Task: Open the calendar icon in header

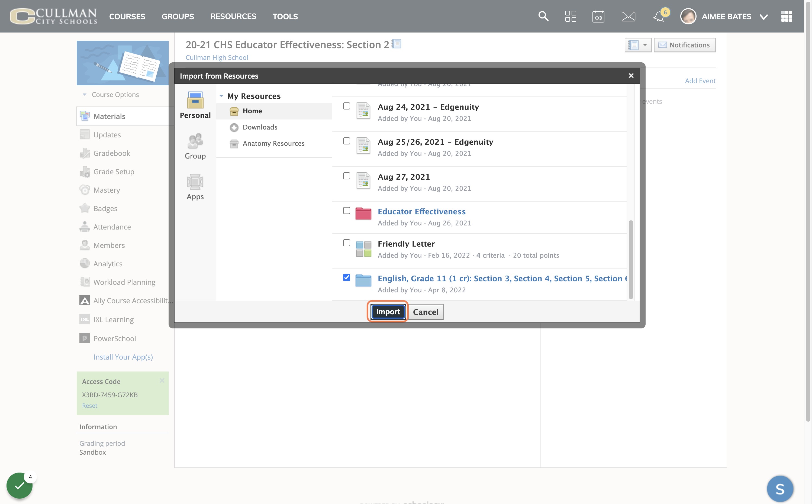Action: tap(598, 16)
